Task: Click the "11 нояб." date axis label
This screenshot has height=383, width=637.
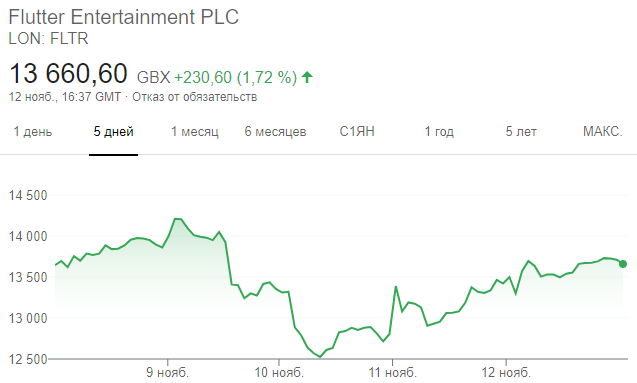Action: click(392, 372)
